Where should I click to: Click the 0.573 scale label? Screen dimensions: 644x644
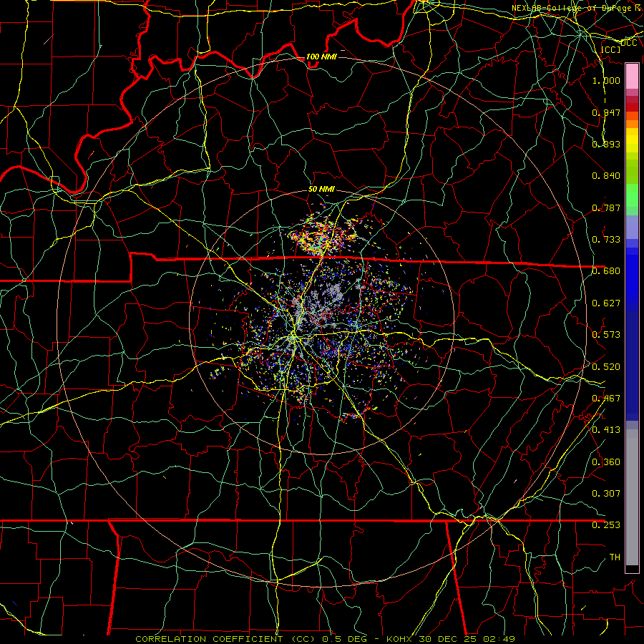click(606, 335)
